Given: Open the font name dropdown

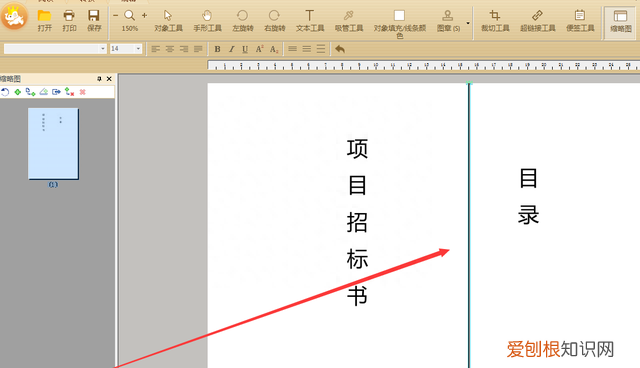Looking at the screenshot, I should (102, 49).
